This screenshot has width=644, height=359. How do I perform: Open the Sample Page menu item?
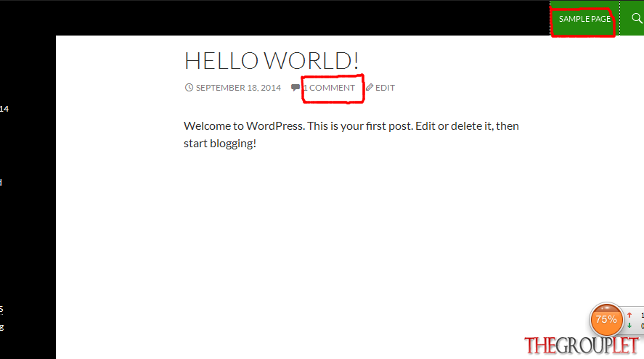pyautogui.click(x=584, y=19)
